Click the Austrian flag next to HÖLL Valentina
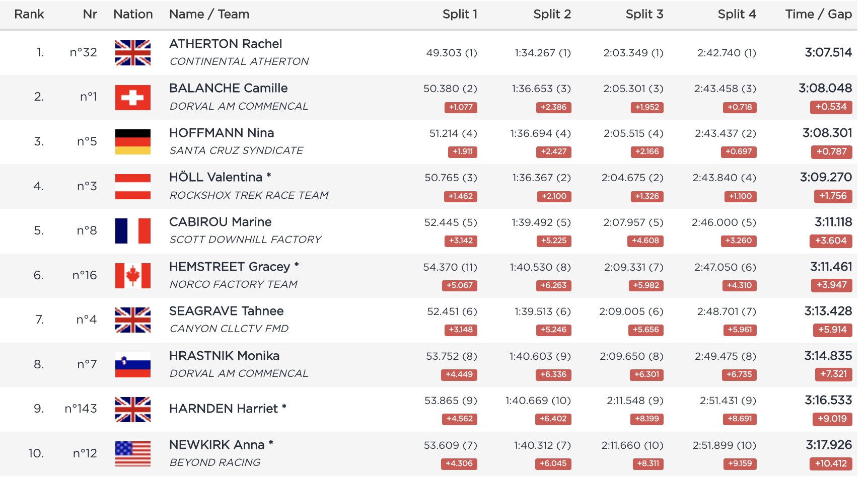 click(132, 186)
